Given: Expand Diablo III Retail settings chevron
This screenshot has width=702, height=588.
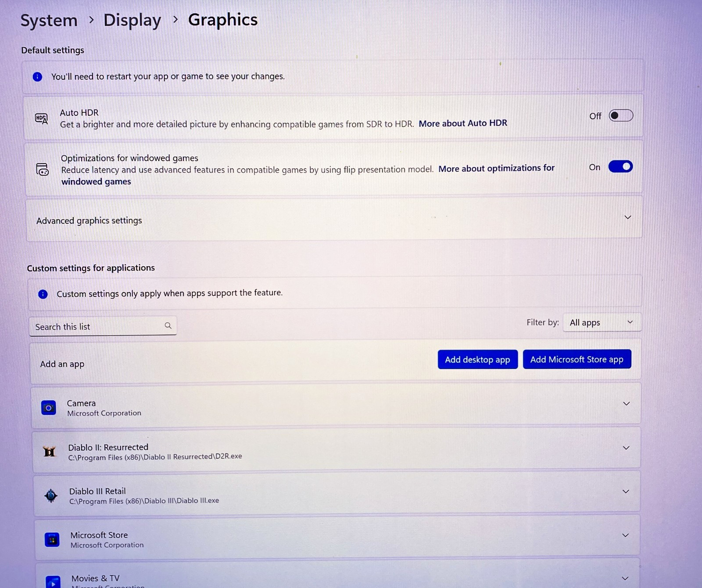Looking at the screenshot, I should click(x=626, y=492).
